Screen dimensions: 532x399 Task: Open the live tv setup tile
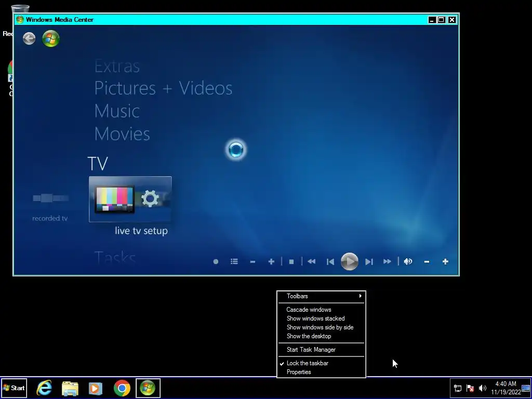point(130,199)
